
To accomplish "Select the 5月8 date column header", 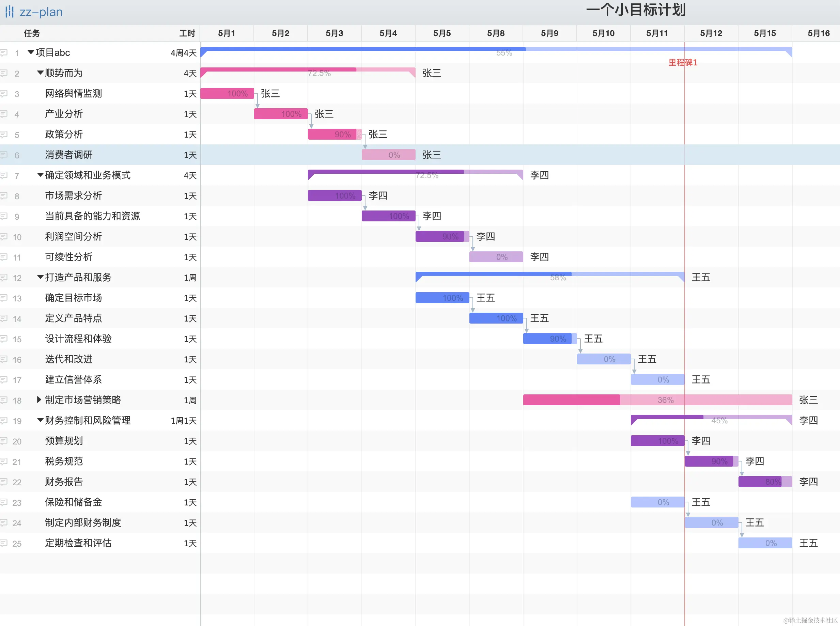I will coord(496,33).
